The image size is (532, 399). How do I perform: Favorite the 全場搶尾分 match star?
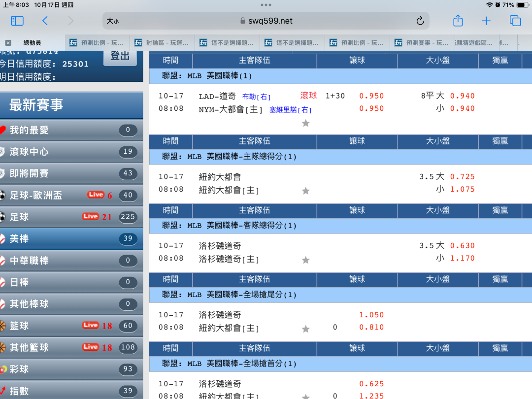[x=306, y=329]
